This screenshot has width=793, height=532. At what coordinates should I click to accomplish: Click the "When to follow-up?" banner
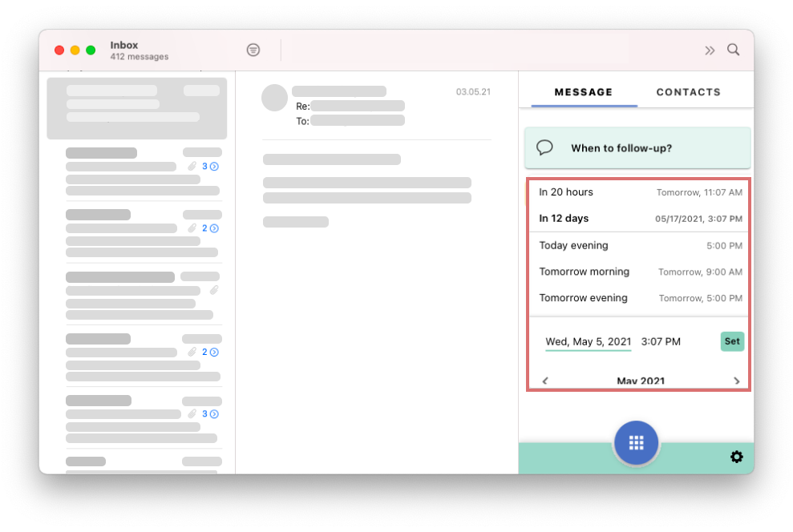click(x=637, y=148)
